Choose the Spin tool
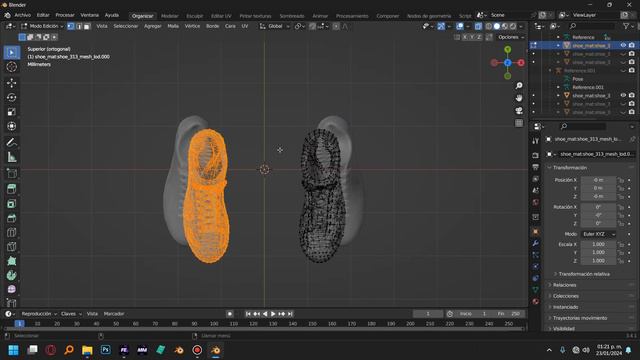640x360 pixels. tap(11, 275)
